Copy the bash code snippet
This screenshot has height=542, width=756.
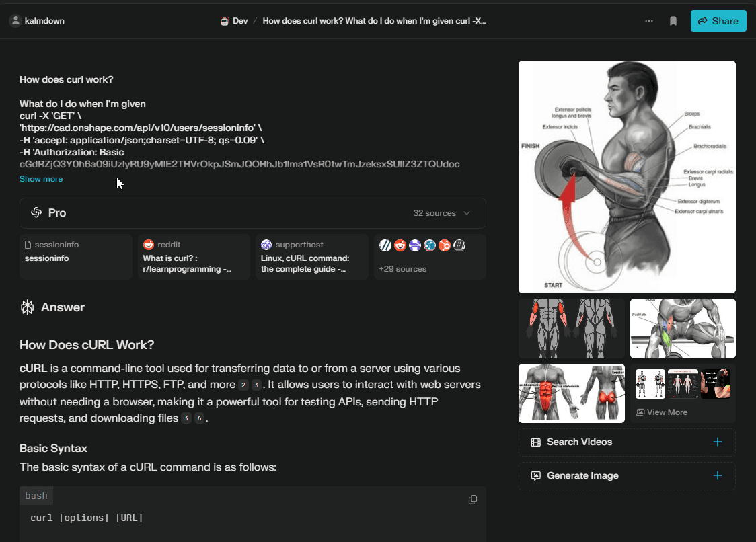473,500
